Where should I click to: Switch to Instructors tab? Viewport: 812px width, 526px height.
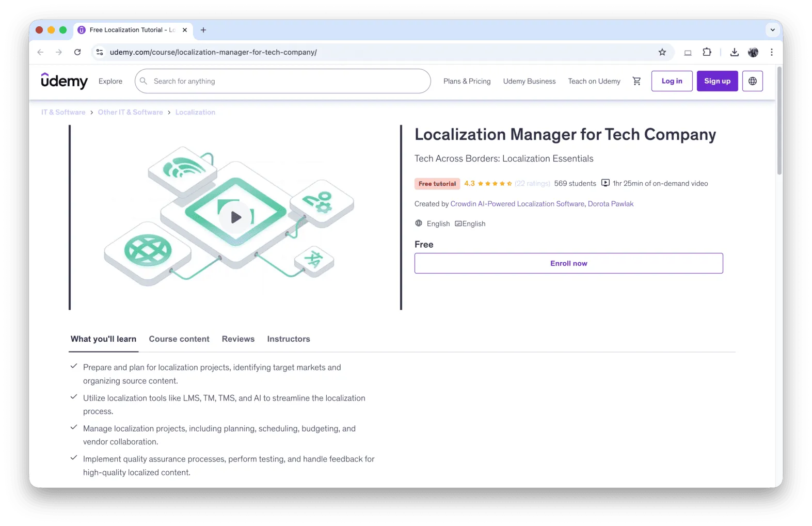coord(289,339)
